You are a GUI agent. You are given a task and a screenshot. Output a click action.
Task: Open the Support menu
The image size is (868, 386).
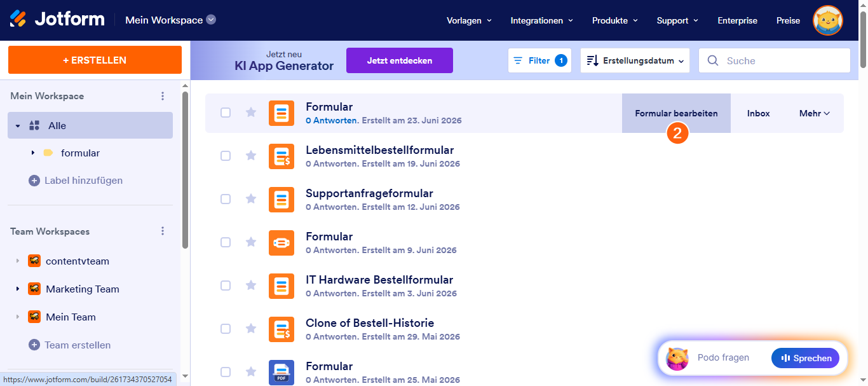click(x=677, y=20)
